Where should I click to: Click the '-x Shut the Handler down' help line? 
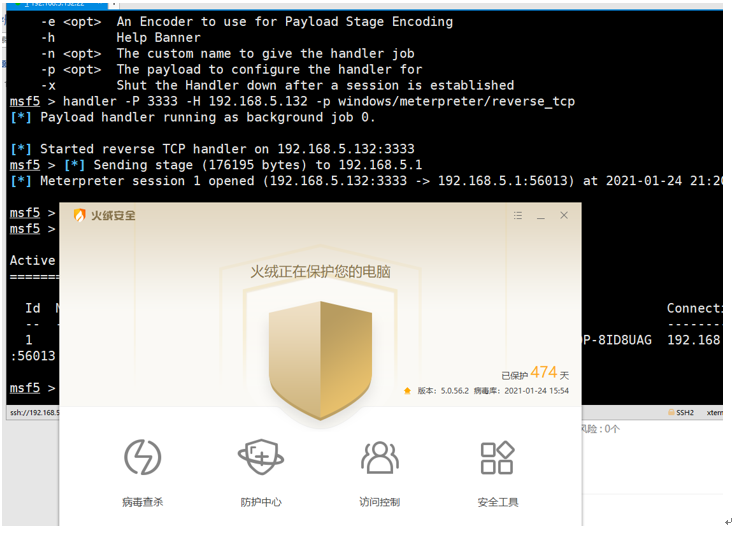(x=278, y=85)
